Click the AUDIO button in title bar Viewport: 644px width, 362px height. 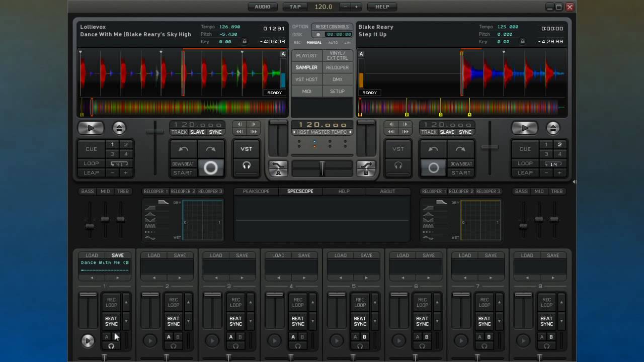pos(263,7)
